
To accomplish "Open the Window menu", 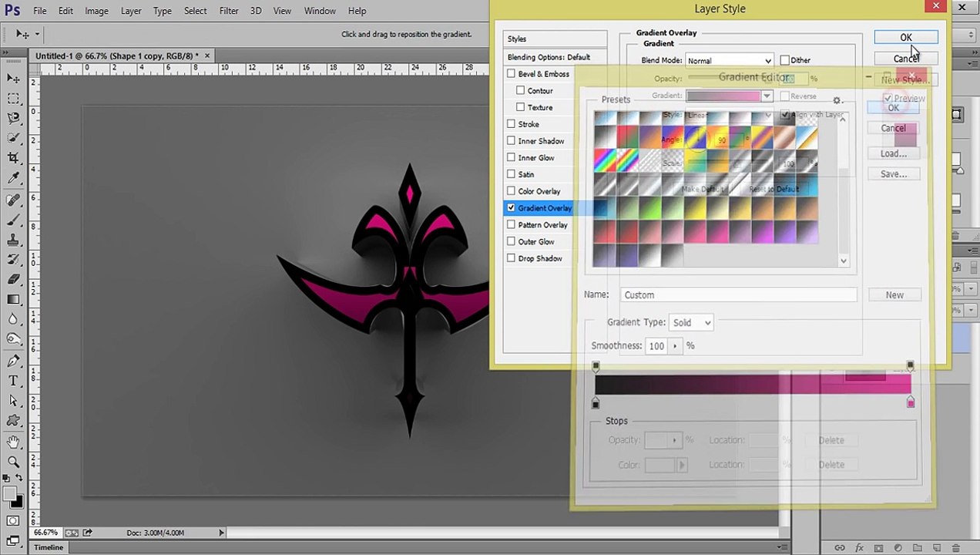I will tap(320, 11).
